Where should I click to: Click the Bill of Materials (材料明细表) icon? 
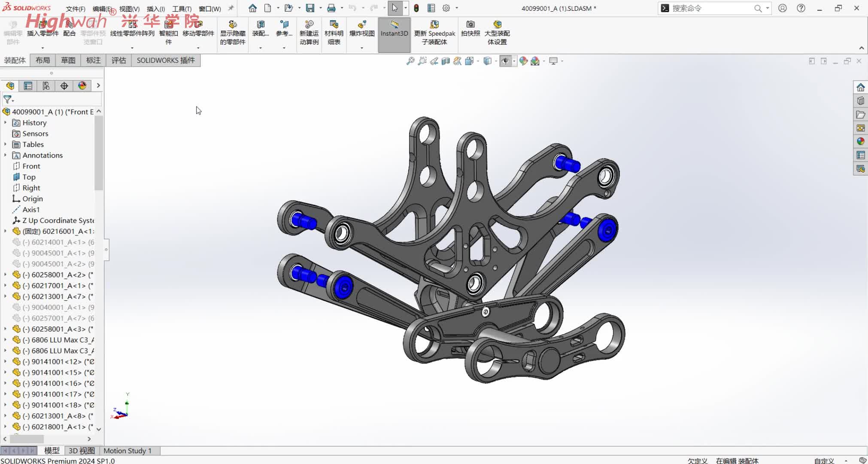coord(334,26)
